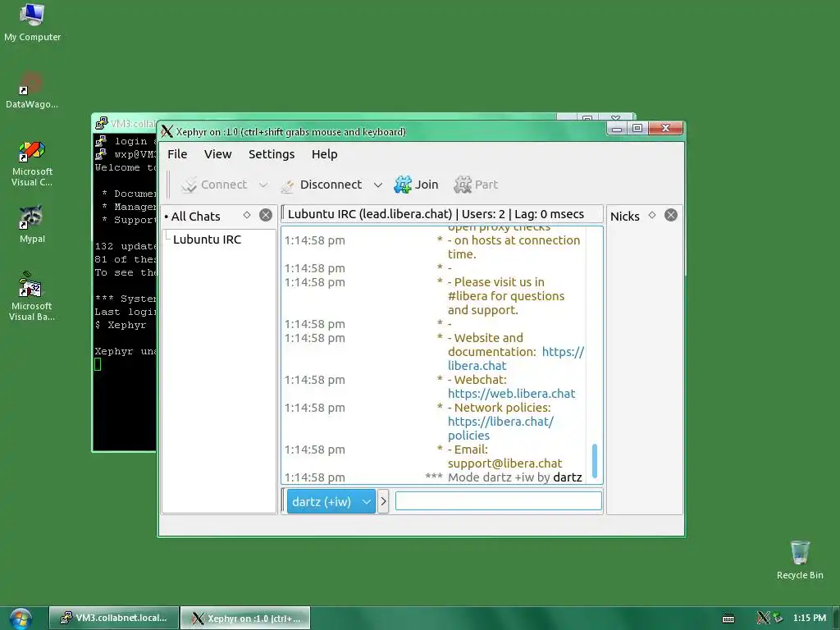Open Microsoft Visual C desktop shortcut
The height and width of the screenshot is (630, 840).
click(x=32, y=163)
